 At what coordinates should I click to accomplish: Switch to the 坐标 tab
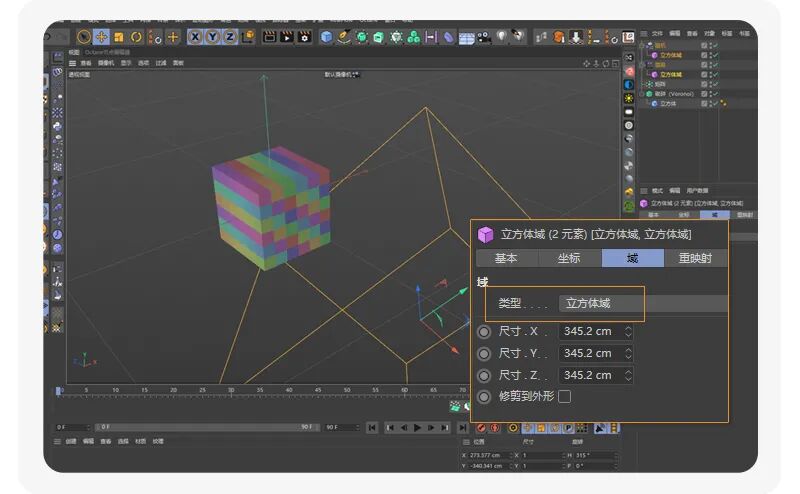point(569,258)
